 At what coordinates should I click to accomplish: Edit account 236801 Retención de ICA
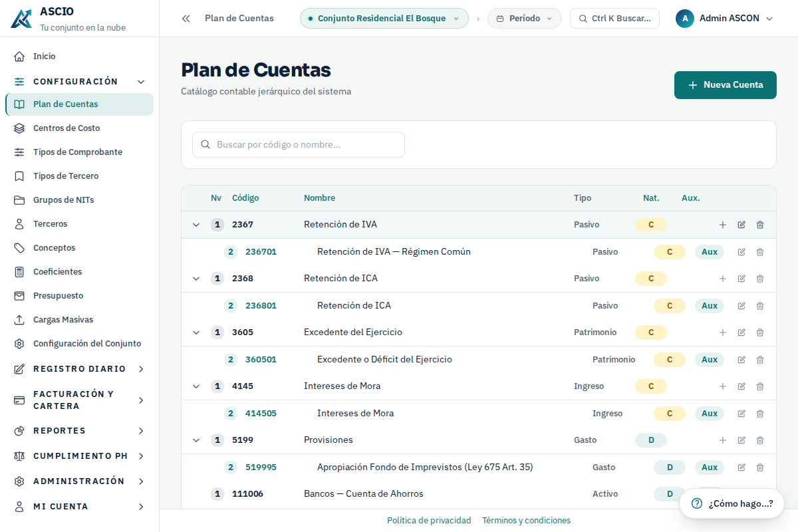click(741, 306)
